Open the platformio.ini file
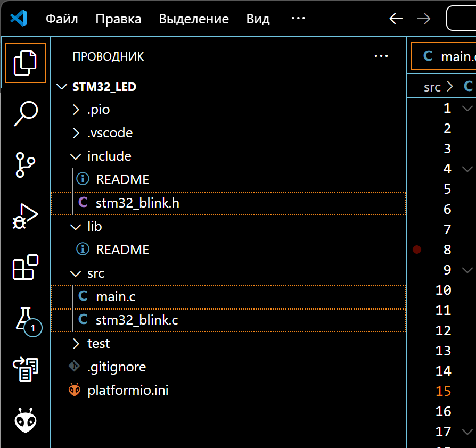 click(128, 390)
